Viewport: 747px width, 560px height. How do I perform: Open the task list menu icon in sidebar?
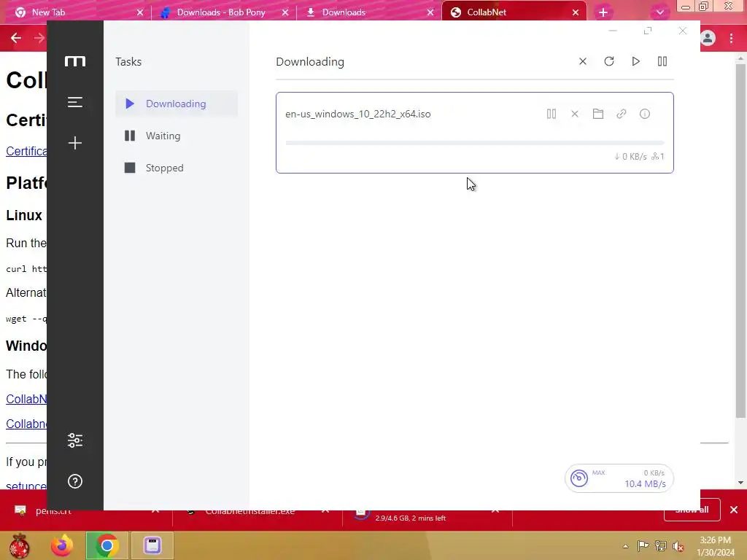75,102
